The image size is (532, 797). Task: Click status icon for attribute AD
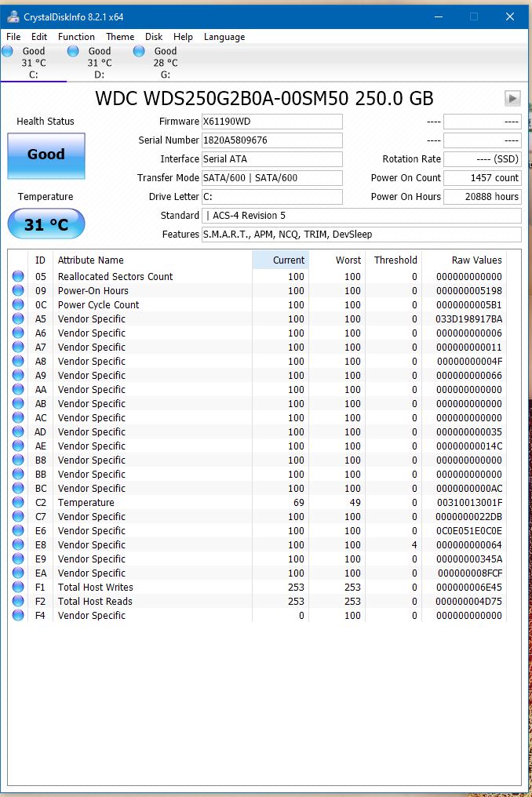tap(18, 431)
